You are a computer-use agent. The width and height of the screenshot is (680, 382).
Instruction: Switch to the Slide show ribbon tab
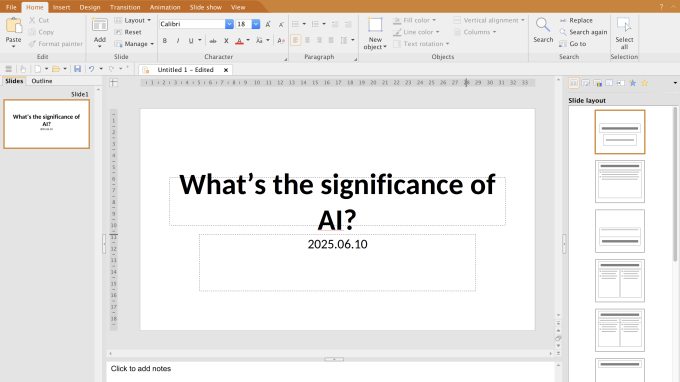point(206,7)
